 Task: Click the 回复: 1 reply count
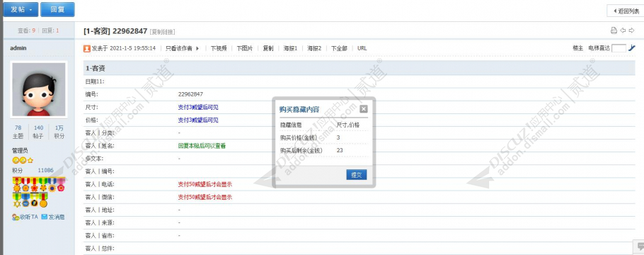tap(50, 30)
